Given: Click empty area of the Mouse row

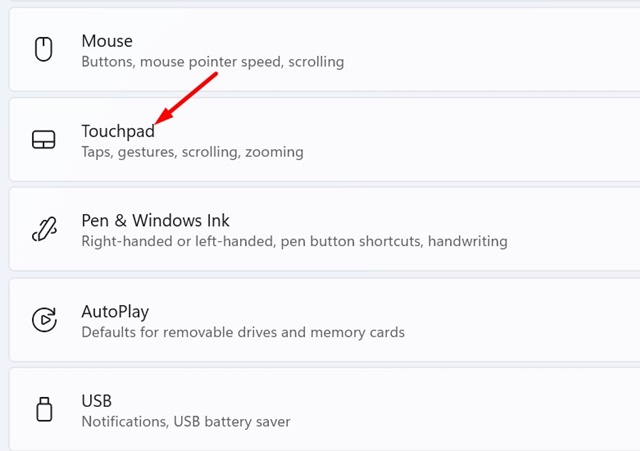Looking at the screenshot, I should point(500,50).
